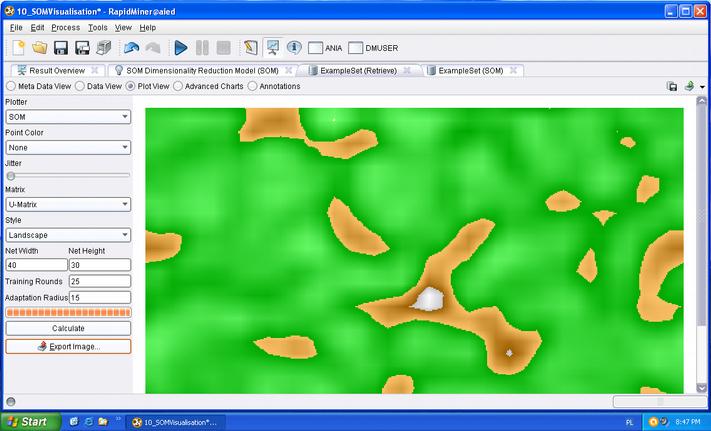Click the folder quick launch icon
The image size is (711, 431).
pos(103,422)
